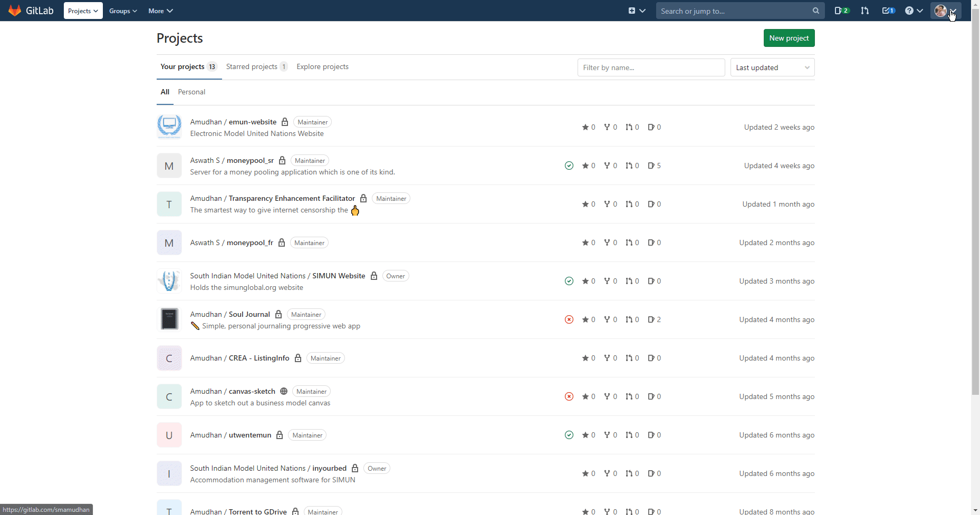Open the todos checkmark icon
The height and width of the screenshot is (515, 980).
pos(887,11)
